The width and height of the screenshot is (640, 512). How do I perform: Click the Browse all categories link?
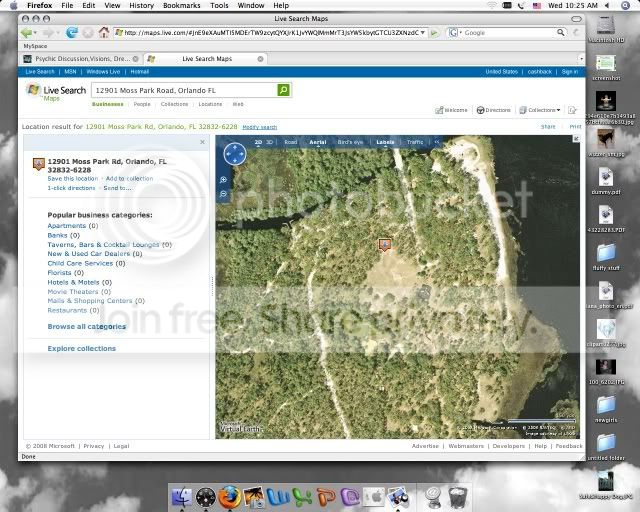[x=87, y=326]
